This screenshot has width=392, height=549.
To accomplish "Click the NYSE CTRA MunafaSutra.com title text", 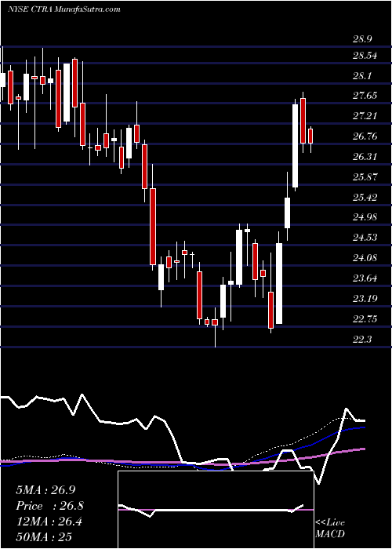I will tap(64, 9).
